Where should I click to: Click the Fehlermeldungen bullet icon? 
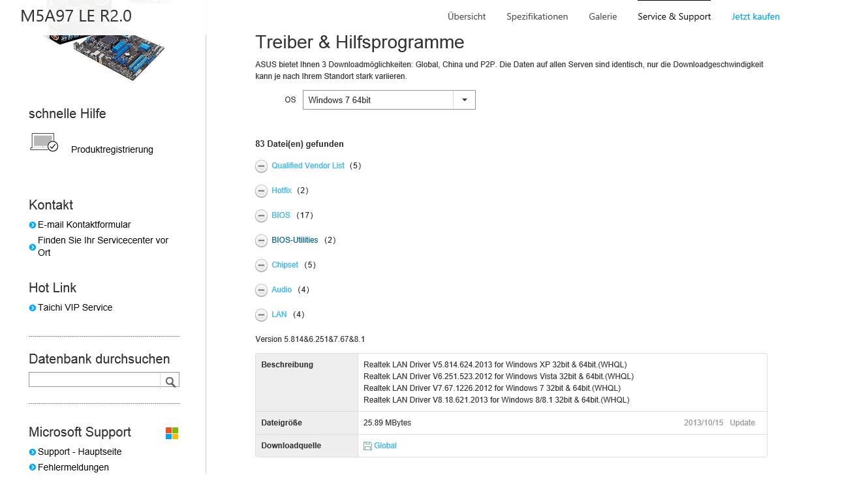pos(33,468)
